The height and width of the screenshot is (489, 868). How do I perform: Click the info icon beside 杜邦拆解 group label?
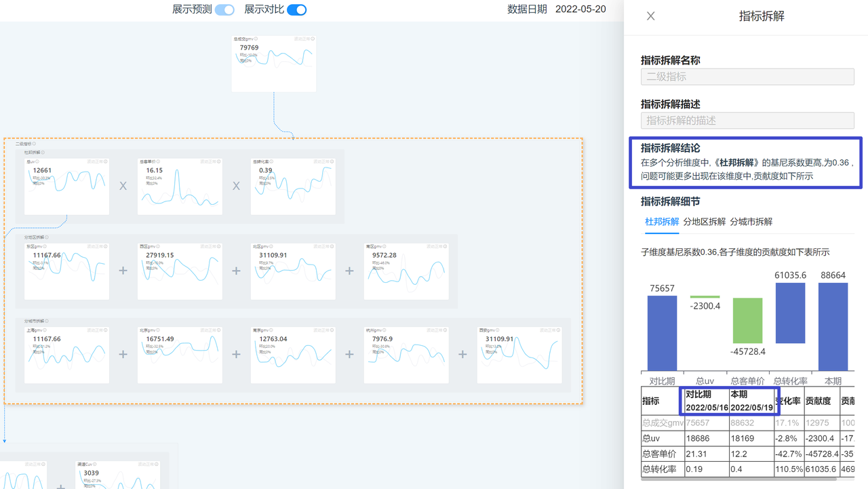pyautogui.click(x=43, y=153)
